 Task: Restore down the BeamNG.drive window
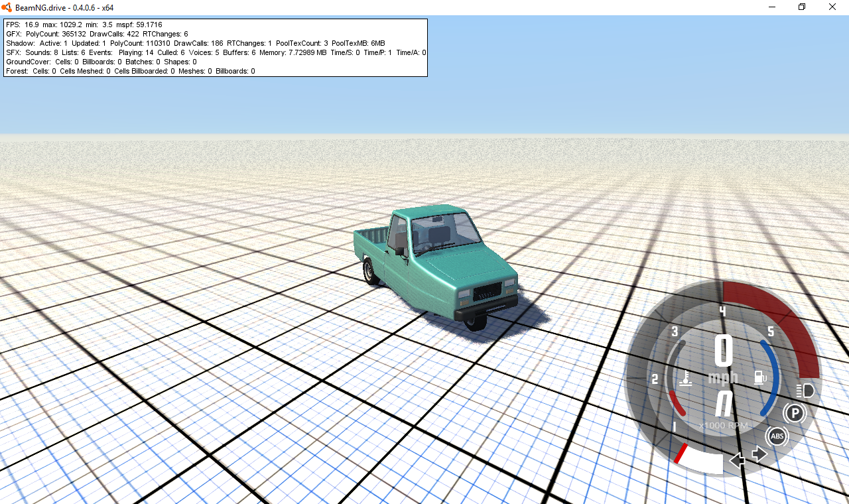[802, 7]
